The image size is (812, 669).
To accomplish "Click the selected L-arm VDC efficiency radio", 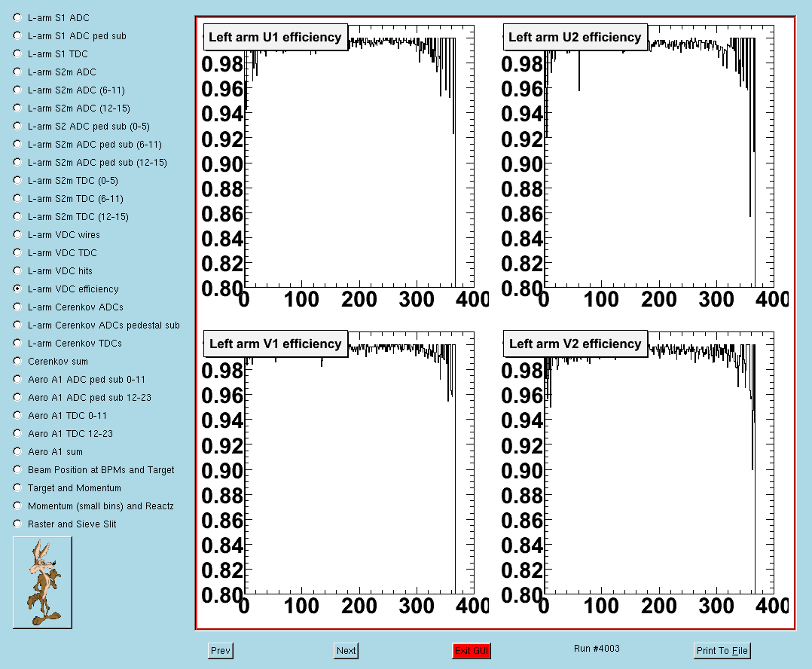I will (17, 289).
